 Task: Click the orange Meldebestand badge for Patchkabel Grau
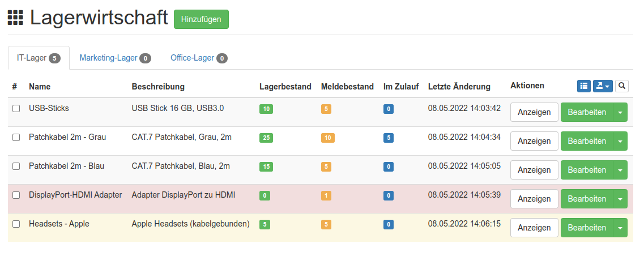click(x=328, y=138)
